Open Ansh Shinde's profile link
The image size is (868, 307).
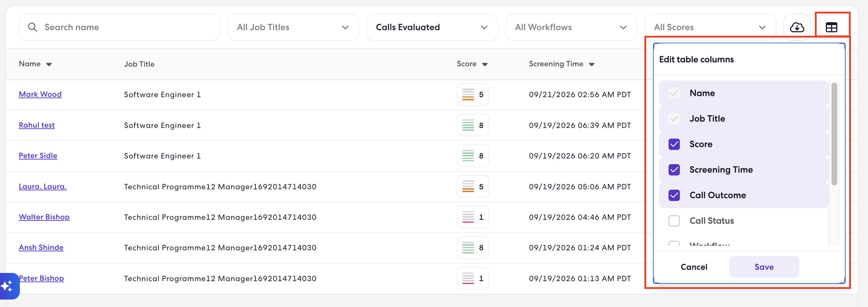point(41,247)
